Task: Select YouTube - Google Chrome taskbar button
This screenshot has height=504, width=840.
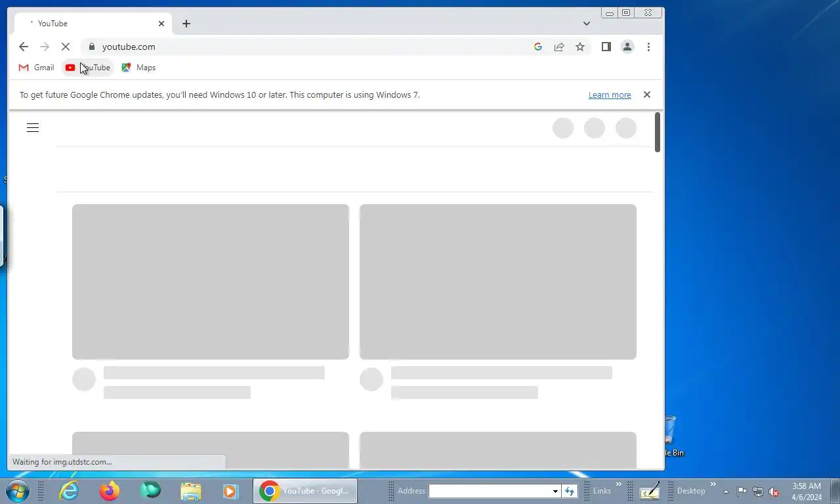Action: [x=305, y=491]
